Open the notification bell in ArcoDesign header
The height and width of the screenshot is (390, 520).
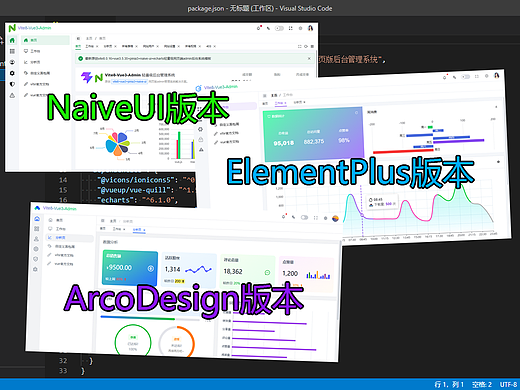pyautogui.click(x=284, y=216)
